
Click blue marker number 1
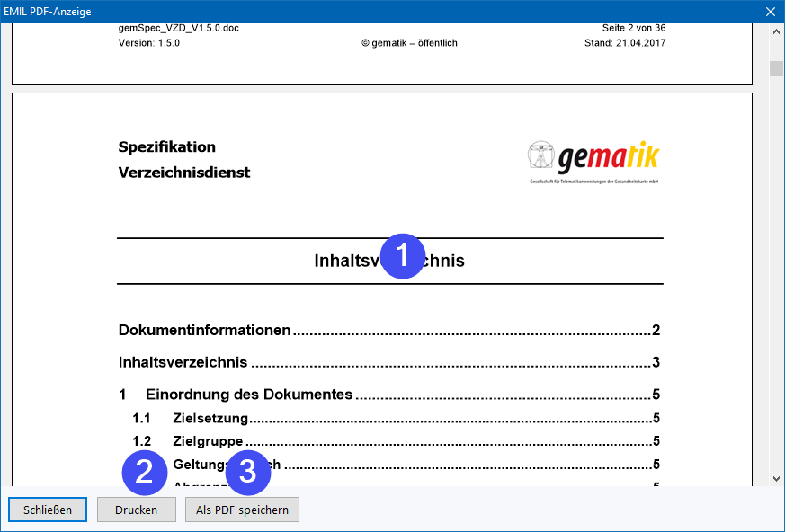tap(403, 256)
